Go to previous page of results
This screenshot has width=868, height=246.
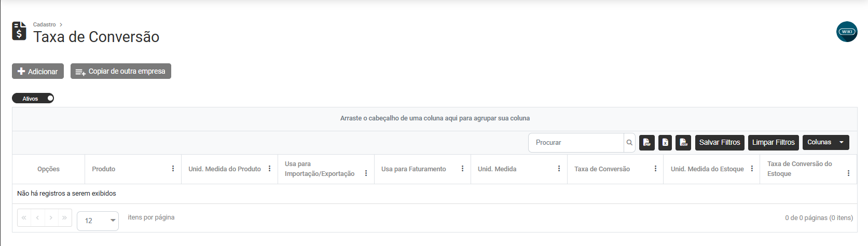point(37,217)
